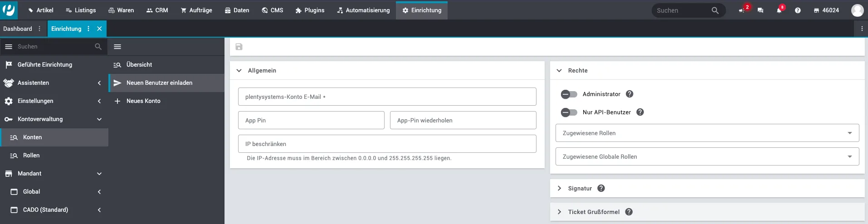Collapse the Kontoverwaltung section
Image resolution: width=868 pixels, height=224 pixels.
coord(54,119)
